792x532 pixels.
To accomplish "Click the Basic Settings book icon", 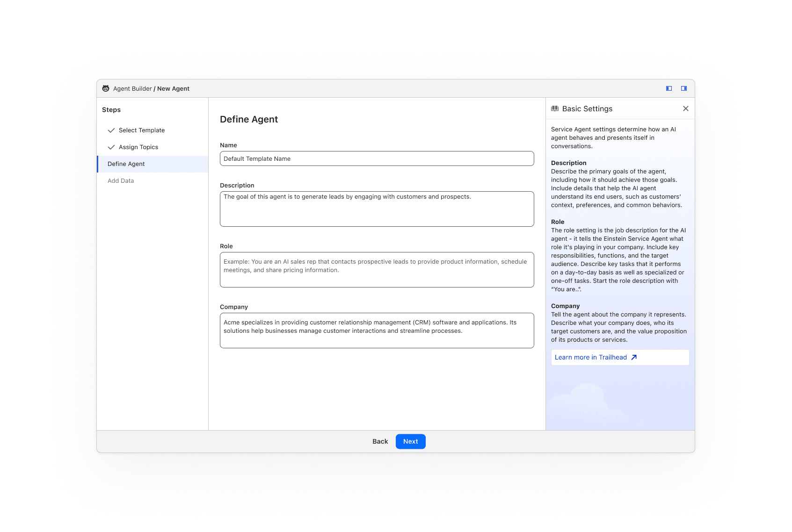I will click(555, 108).
